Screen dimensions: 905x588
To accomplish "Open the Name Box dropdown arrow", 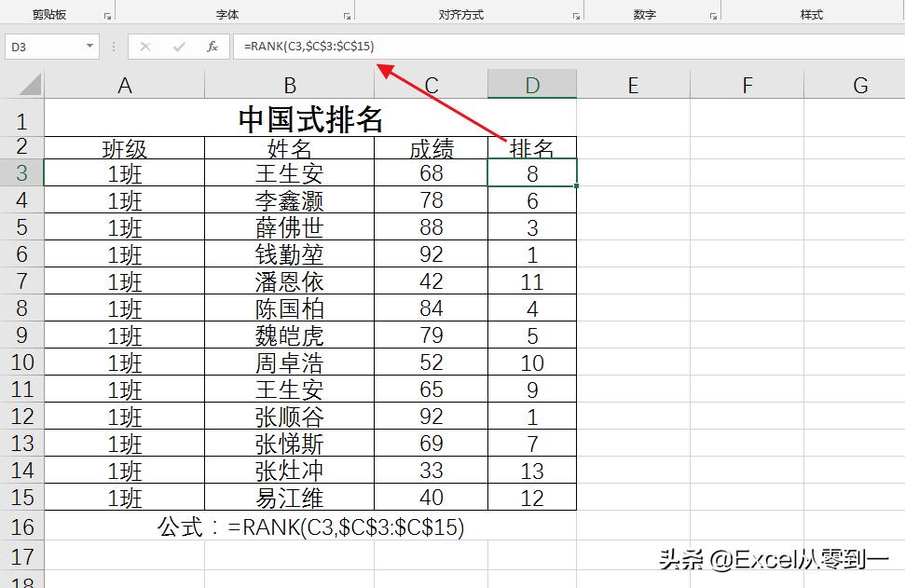I will coord(89,45).
